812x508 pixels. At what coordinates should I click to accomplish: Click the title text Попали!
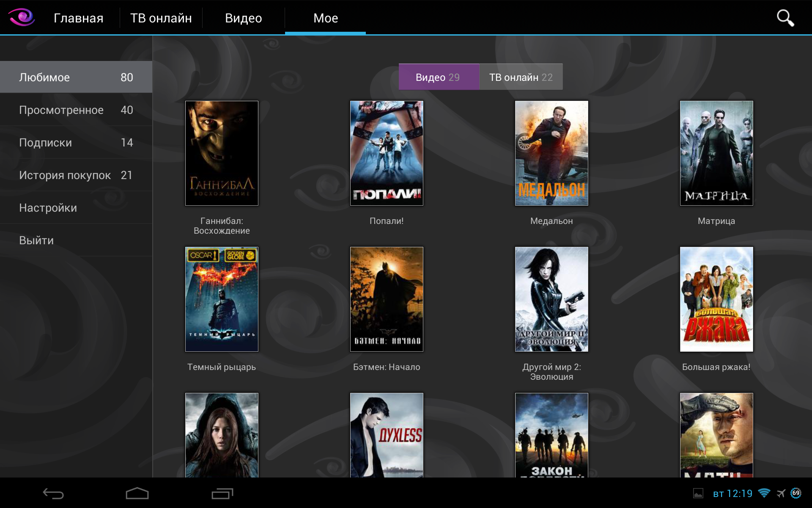387,221
